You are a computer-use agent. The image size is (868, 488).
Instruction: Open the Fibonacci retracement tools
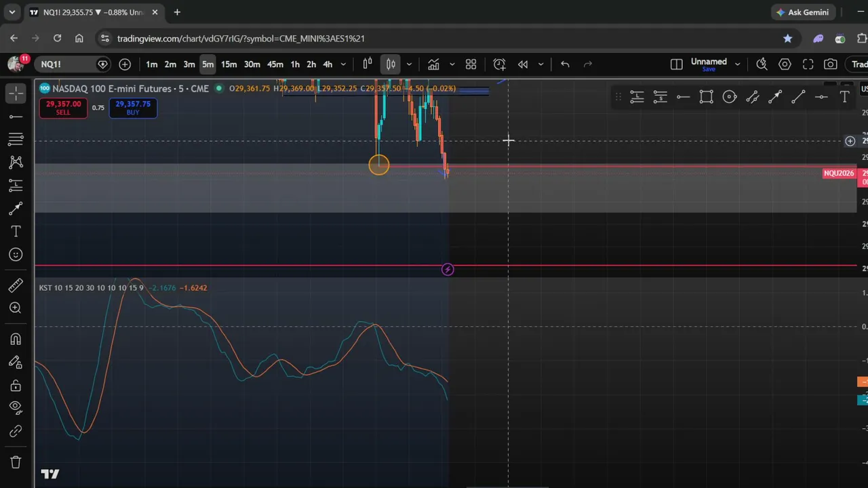pos(16,140)
